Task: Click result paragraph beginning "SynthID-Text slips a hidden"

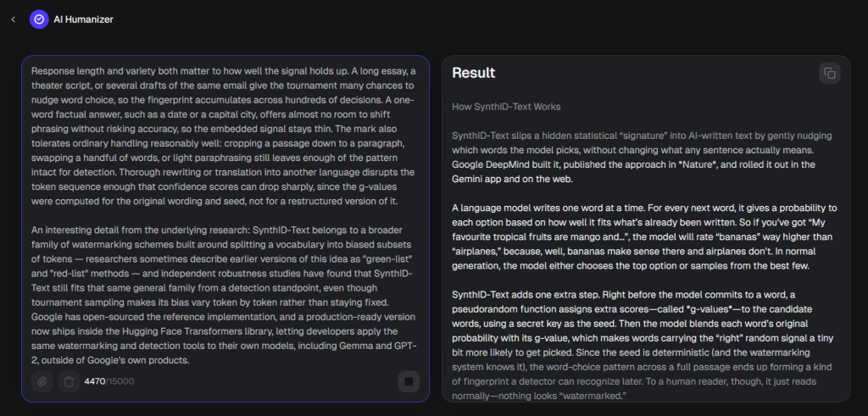Action: pyautogui.click(x=644, y=157)
